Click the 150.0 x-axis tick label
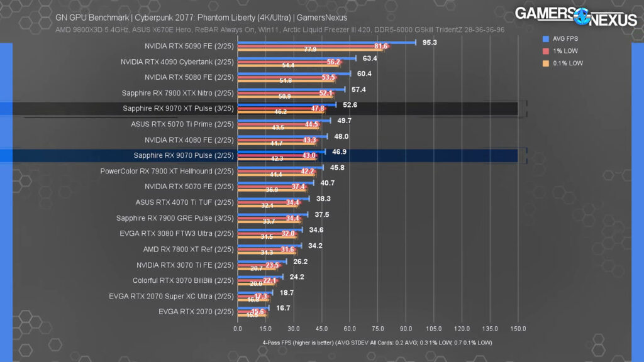Image resolution: width=644 pixels, height=362 pixels. pyautogui.click(x=518, y=329)
